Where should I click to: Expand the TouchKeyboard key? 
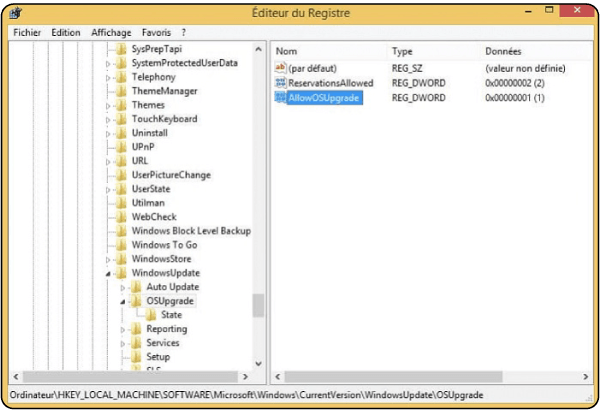[108, 120]
